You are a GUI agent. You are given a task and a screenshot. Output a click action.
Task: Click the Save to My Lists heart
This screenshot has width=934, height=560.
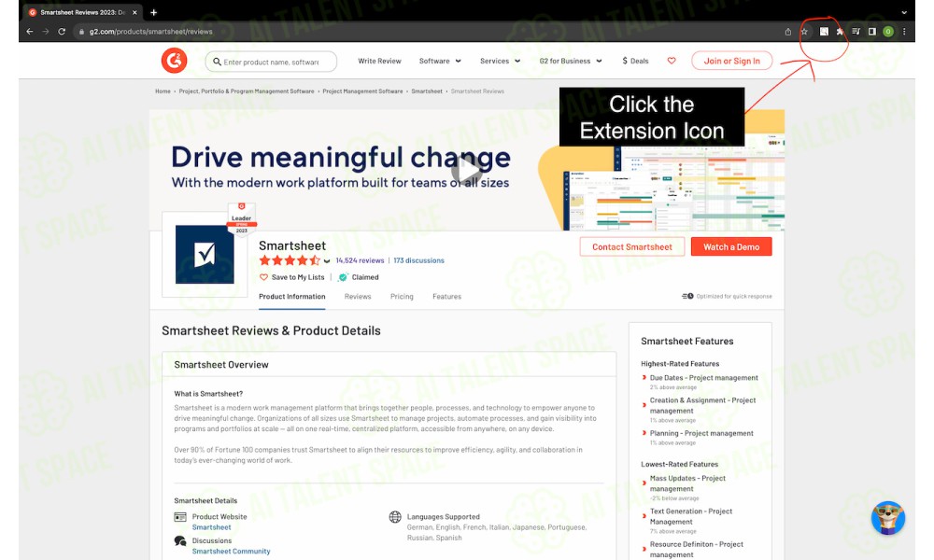[263, 277]
